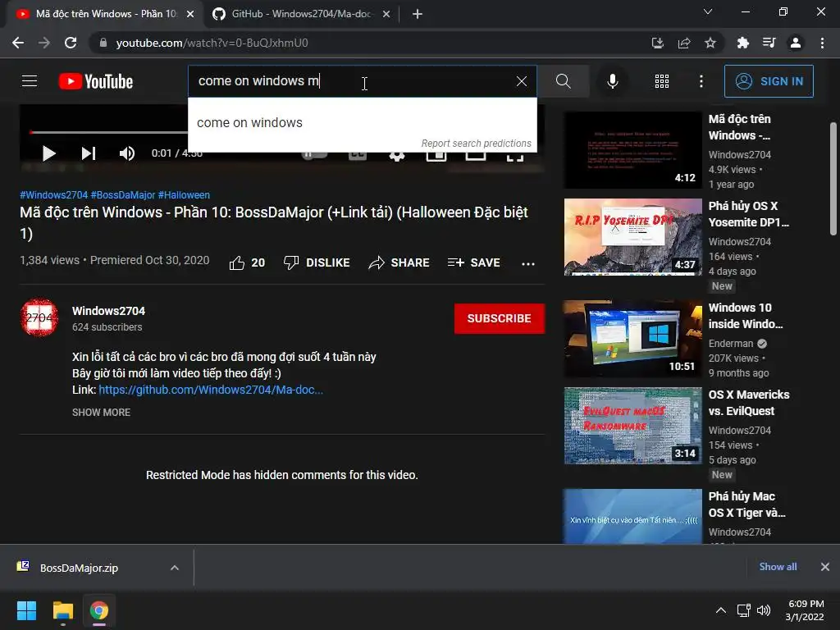Screen dimensions: 840x630
Task: Select 'come on windows' search suggestion
Action: tap(362, 123)
